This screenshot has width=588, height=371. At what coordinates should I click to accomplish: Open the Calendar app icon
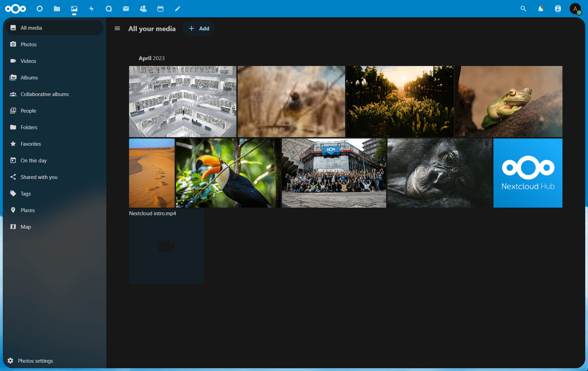click(160, 9)
